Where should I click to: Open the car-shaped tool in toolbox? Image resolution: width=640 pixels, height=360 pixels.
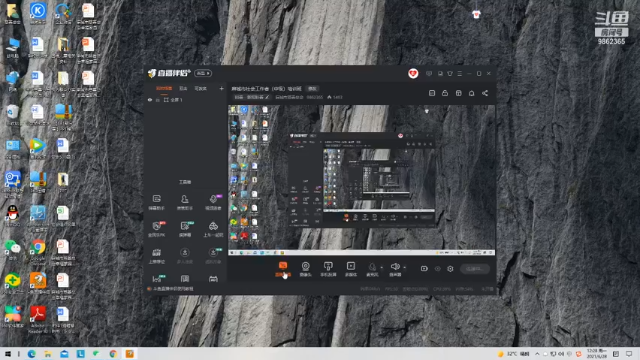tap(213, 229)
